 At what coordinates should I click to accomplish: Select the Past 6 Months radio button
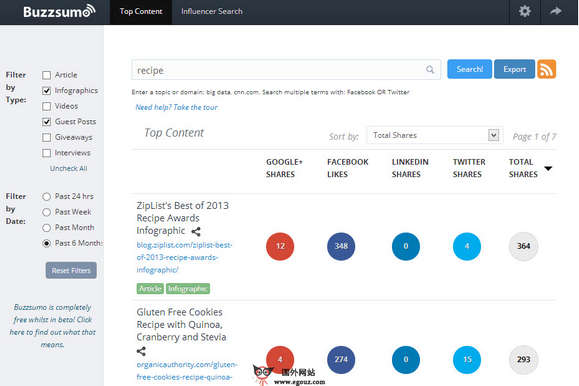47,243
